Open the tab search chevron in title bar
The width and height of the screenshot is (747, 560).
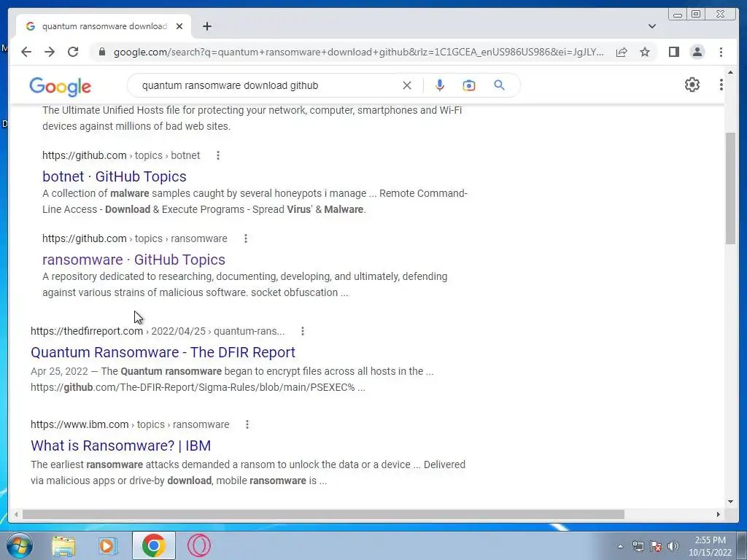point(652,26)
